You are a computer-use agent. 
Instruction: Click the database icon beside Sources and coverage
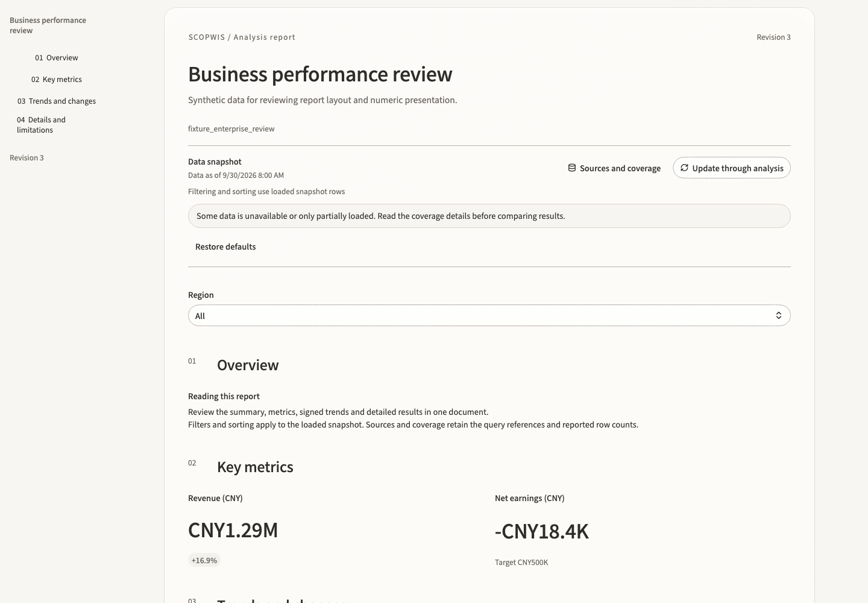pos(571,168)
